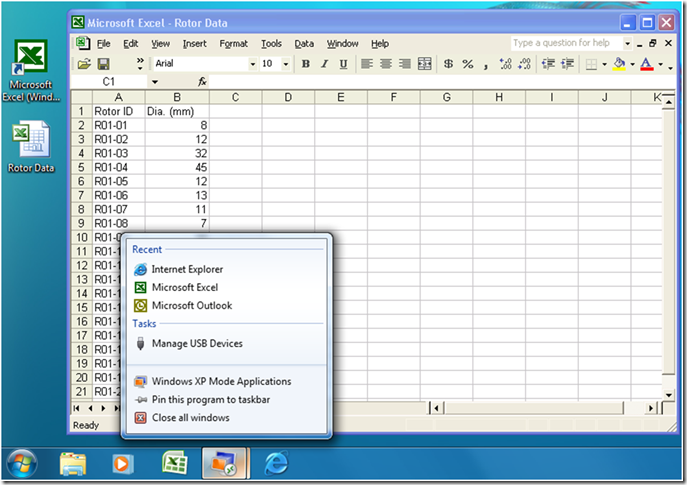
Task: Toggle Underline formatting
Action: [344, 64]
